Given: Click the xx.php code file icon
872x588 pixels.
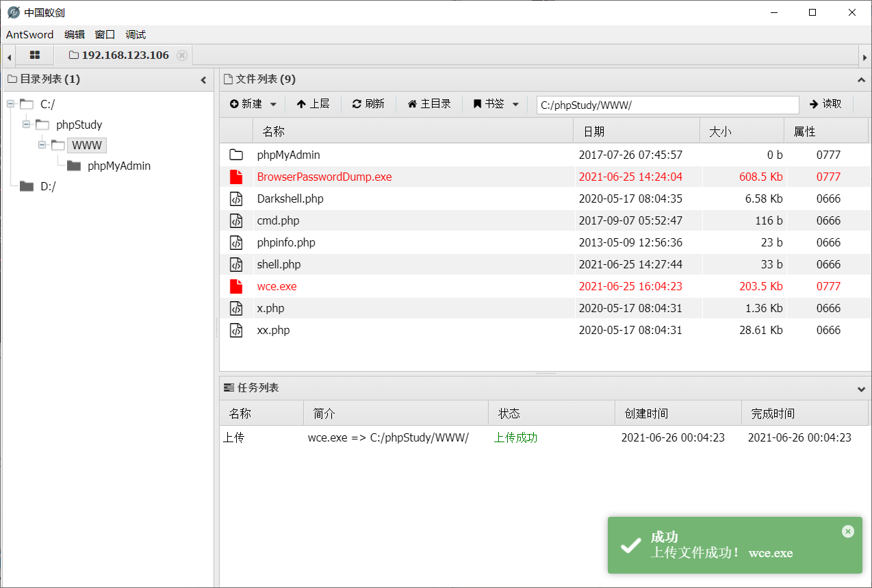Looking at the screenshot, I should pos(236,330).
